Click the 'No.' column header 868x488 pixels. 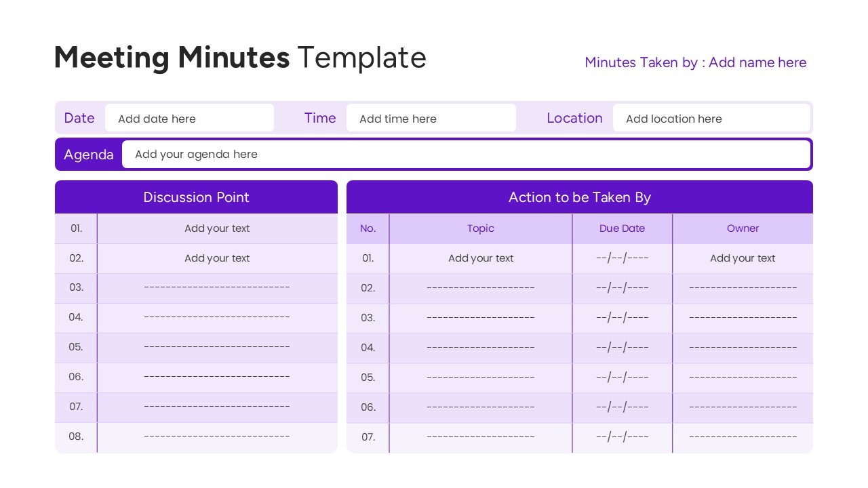pos(368,228)
